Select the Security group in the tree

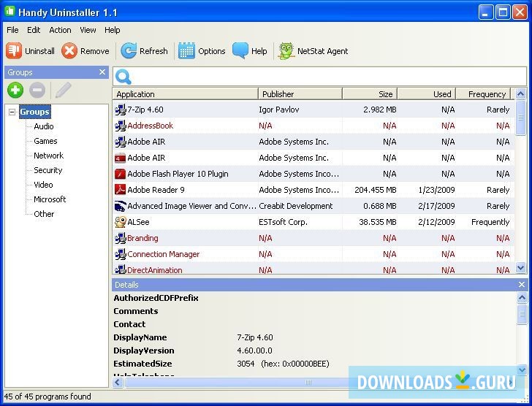(48, 170)
